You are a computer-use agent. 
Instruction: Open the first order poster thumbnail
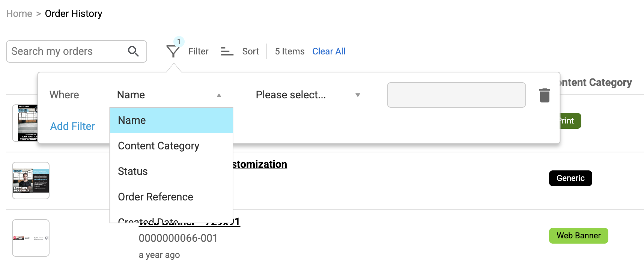pos(26,123)
